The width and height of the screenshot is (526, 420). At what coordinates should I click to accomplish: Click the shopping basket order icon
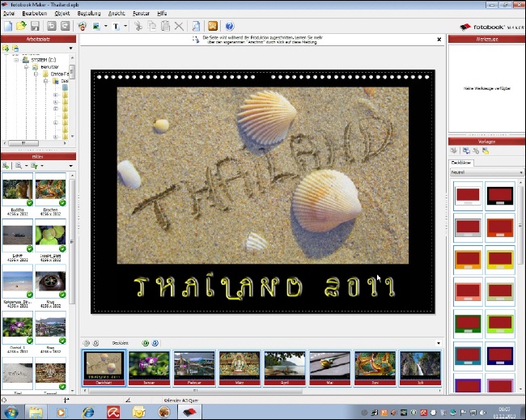[83, 26]
